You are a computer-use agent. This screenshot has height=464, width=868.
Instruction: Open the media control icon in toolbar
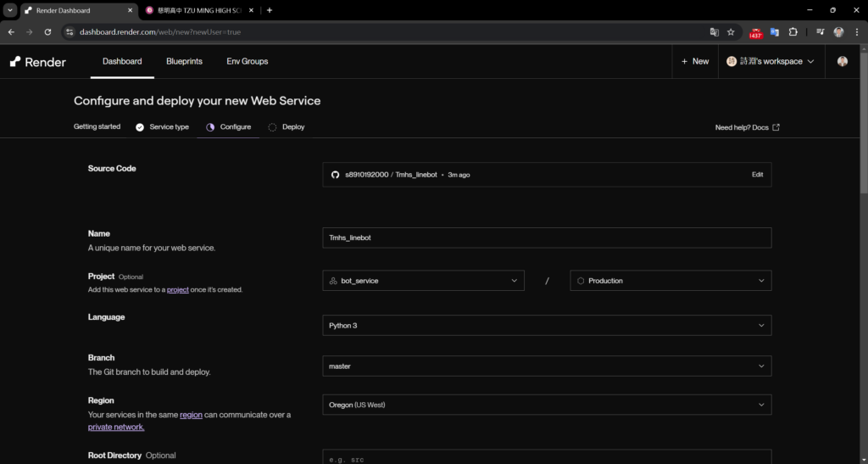[821, 32]
